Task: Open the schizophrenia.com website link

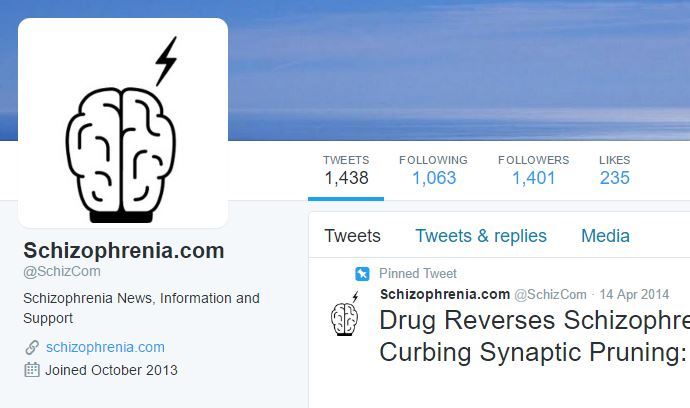Action: (105, 347)
